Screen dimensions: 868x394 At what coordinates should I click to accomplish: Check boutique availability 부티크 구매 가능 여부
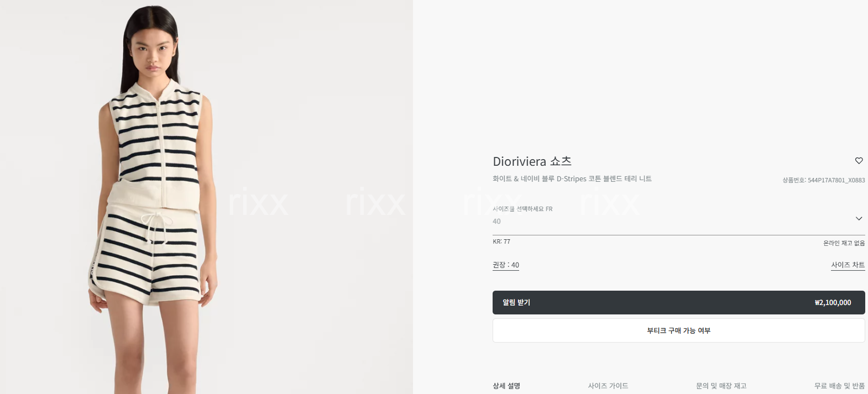click(x=678, y=330)
